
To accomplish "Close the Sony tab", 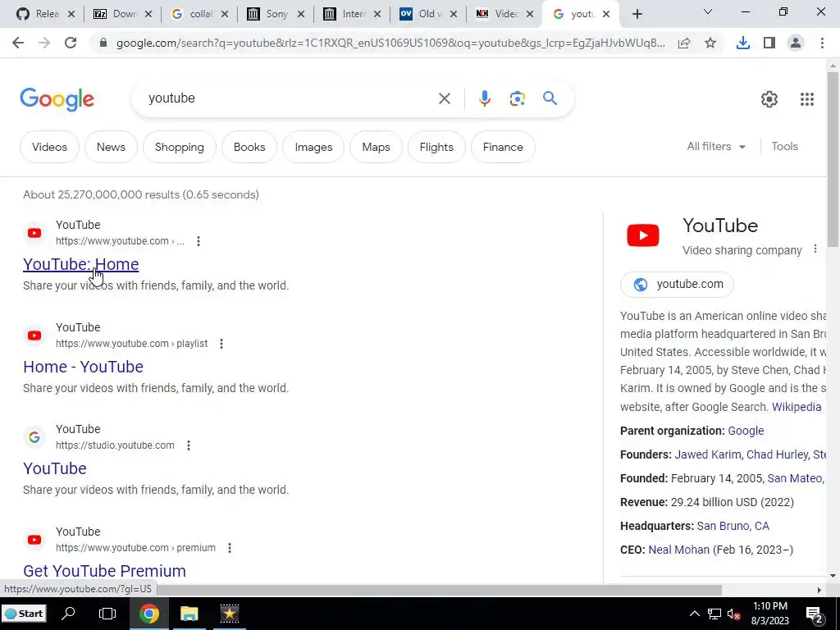I will pos(301,15).
